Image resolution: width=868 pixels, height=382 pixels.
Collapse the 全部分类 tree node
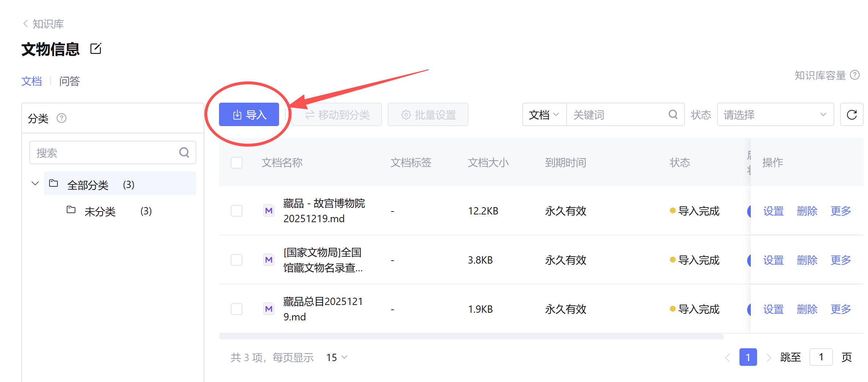(x=35, y=184)
